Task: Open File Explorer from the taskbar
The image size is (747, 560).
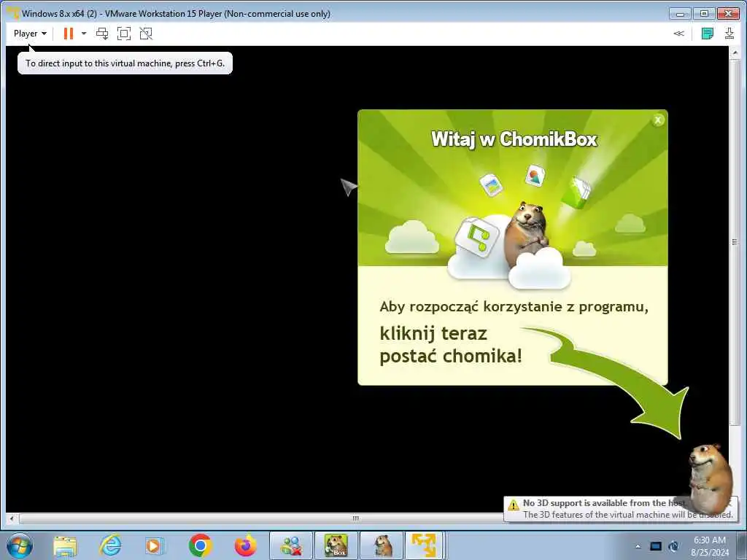Action: click(x=65, y=545)
